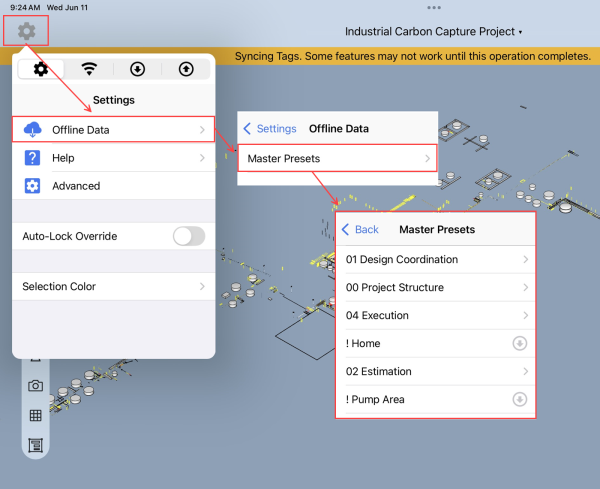This screenshot has height=489, width=600.
Task: Open the uploads tab with up-arrow circle
Action: coord(186,69)
